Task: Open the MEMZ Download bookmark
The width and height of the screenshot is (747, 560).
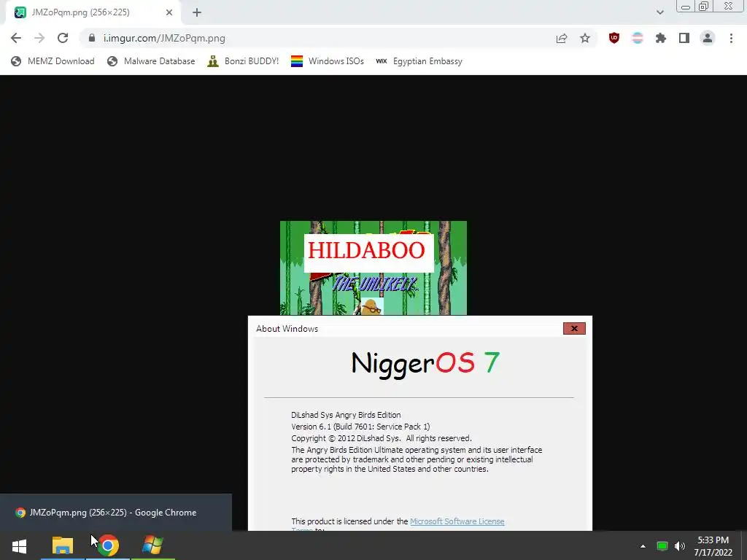Action: coord(53,61)
